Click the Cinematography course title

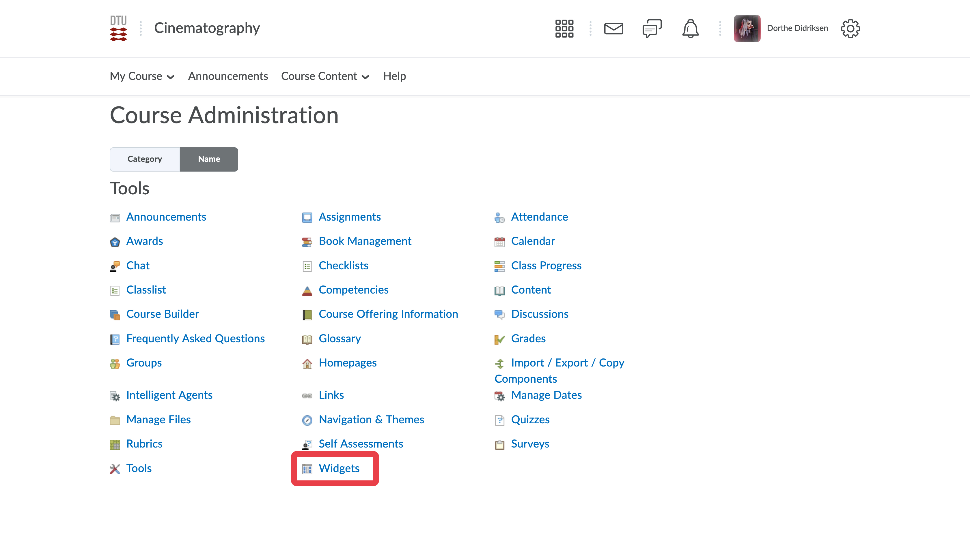207,29
